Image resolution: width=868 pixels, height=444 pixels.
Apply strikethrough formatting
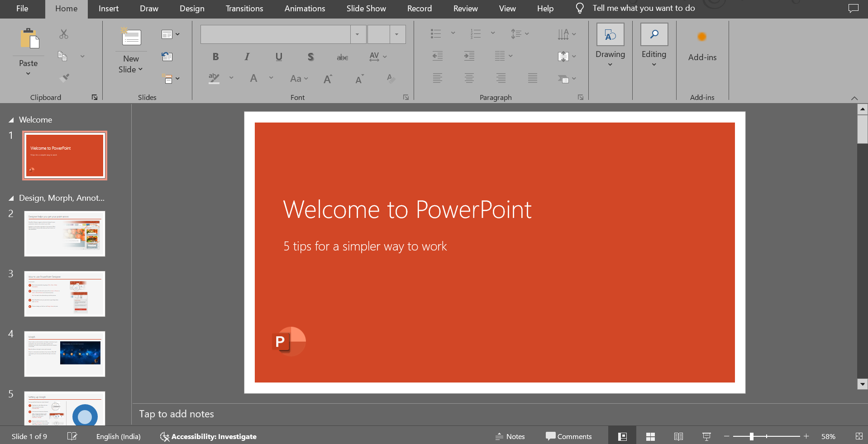click(x=342, y=57)
